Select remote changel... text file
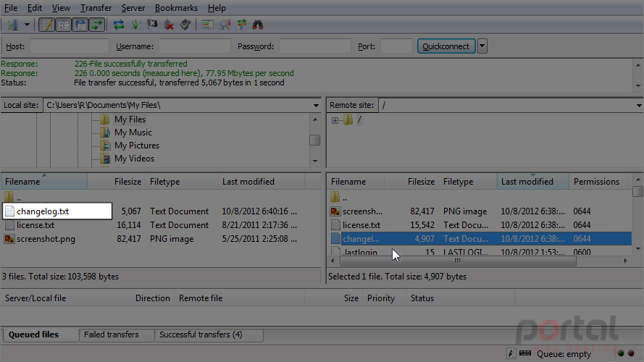 (480, 238)
